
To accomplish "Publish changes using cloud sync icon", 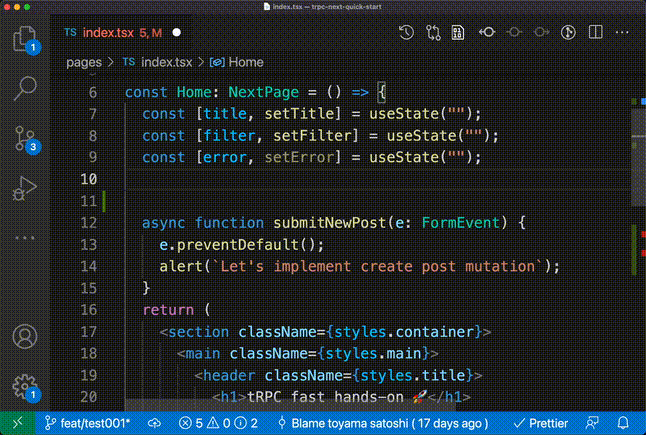I will [154, 423].
